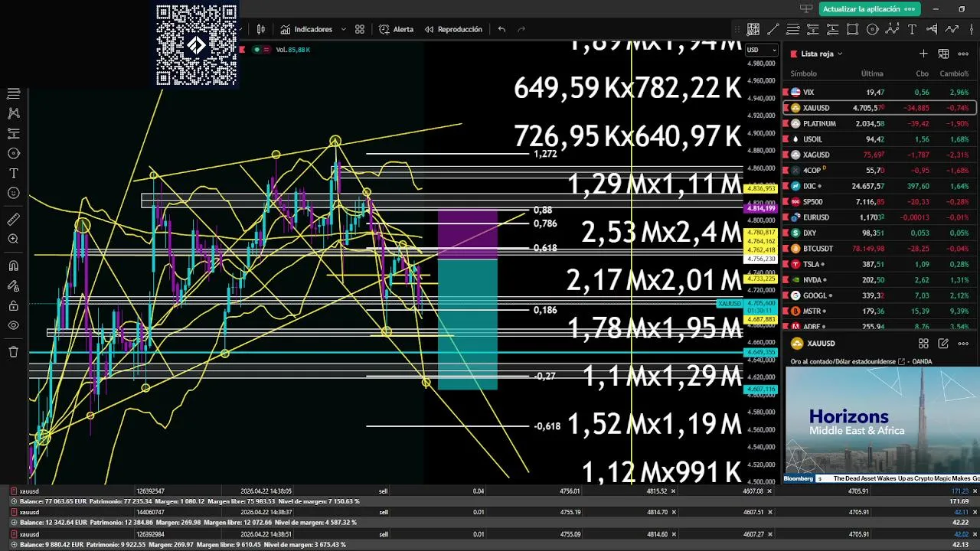This screenshot has width=980, height=551.
Task: Redo the chart action
Action: tap(522, 29)
